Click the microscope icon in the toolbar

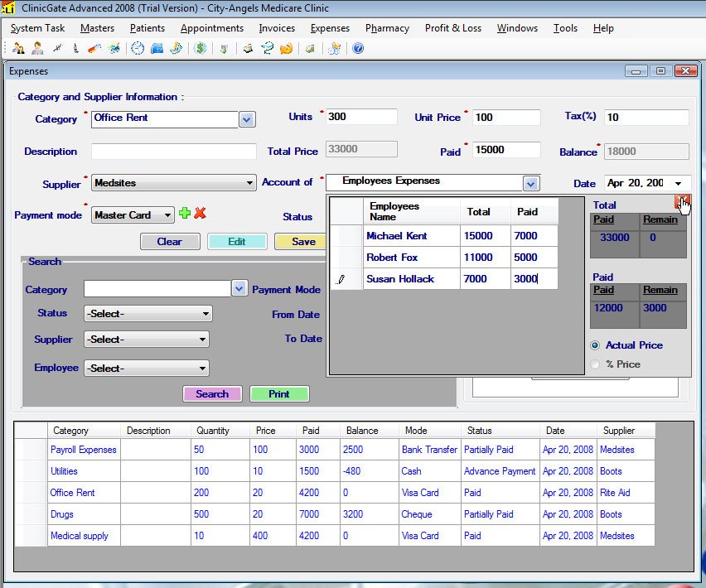click(x=75, y=48)
